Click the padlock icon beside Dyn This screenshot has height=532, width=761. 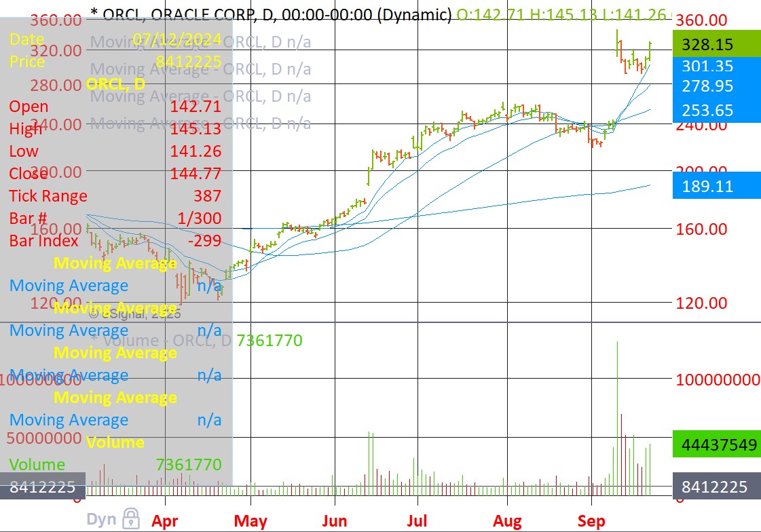(129, 519)
